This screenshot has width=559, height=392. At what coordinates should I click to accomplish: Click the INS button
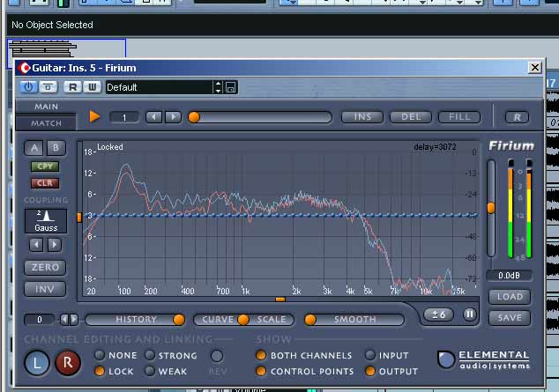[362, 117]
